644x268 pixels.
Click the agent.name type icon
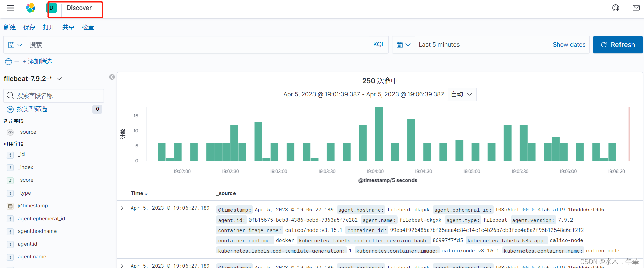click(x=10, y=257)
